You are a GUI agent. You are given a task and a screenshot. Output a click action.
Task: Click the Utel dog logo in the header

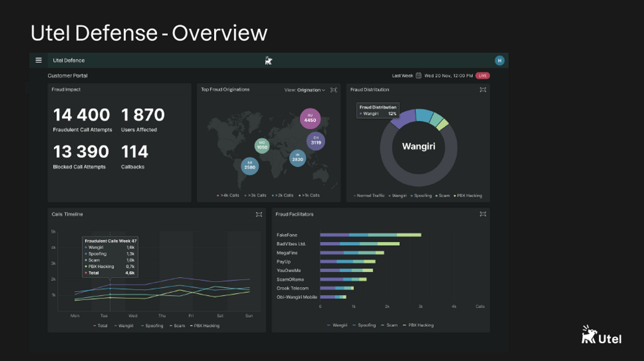[x=268, y=61]
